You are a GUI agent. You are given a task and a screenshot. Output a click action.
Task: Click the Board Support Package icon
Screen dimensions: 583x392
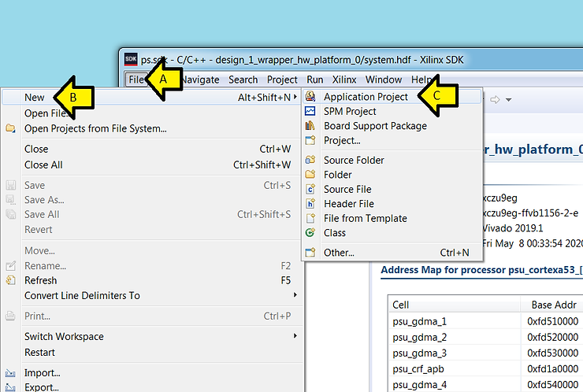pyautogui.click(x=310, y=126)
